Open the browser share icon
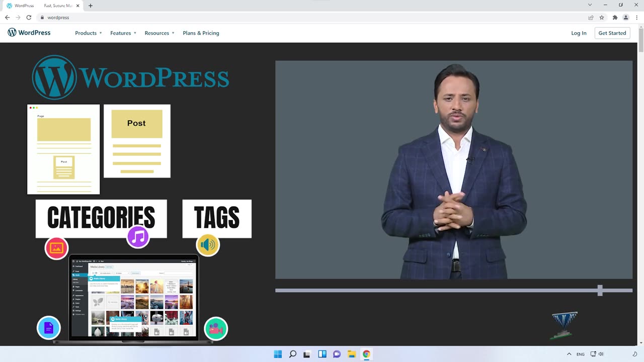Screen dimensions: 644x362 tap(591, 18)
